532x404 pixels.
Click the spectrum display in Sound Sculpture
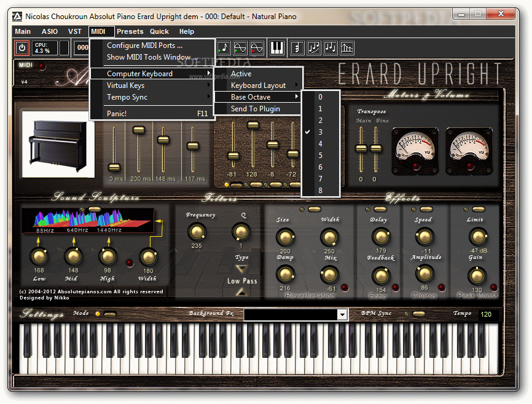(88, 221)
